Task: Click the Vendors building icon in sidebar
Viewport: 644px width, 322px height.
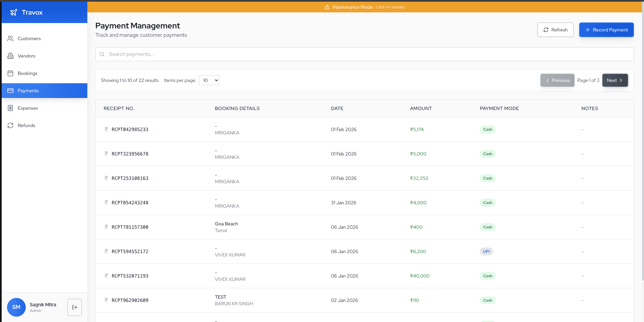Action: click(10, 56)
